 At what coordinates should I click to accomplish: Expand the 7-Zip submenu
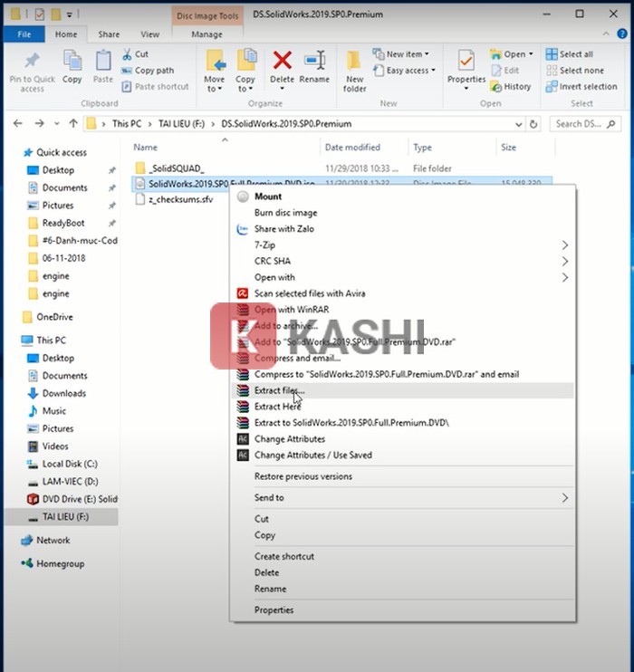tap(402, 245)
